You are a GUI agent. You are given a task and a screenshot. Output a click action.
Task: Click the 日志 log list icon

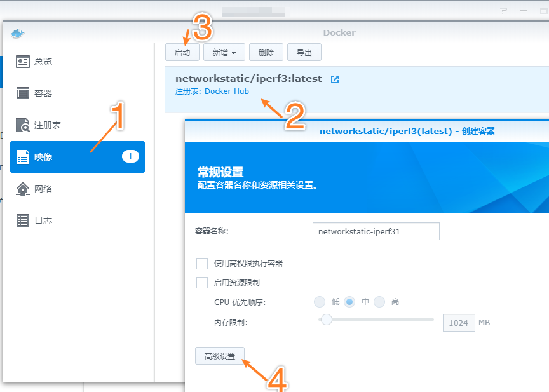(x=23, y=220)
